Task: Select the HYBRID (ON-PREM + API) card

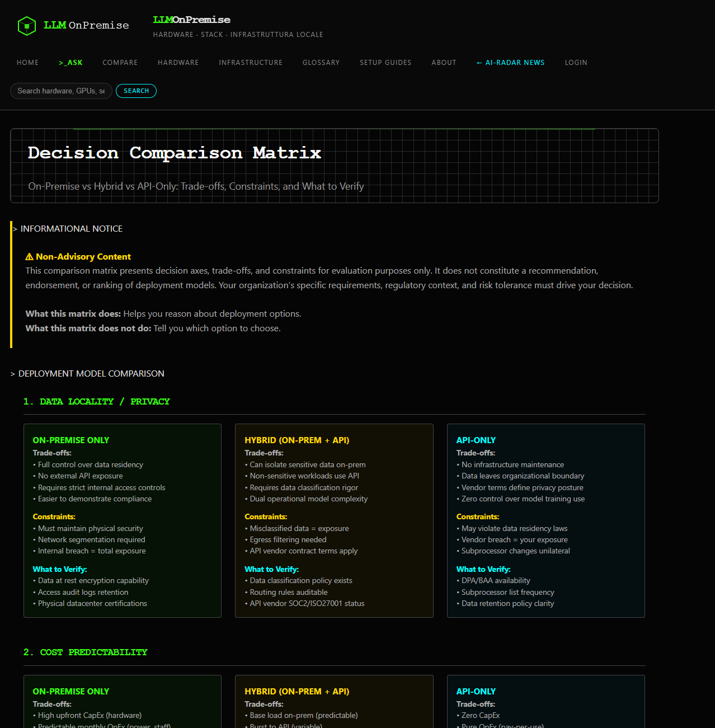Action: [334, 520]
